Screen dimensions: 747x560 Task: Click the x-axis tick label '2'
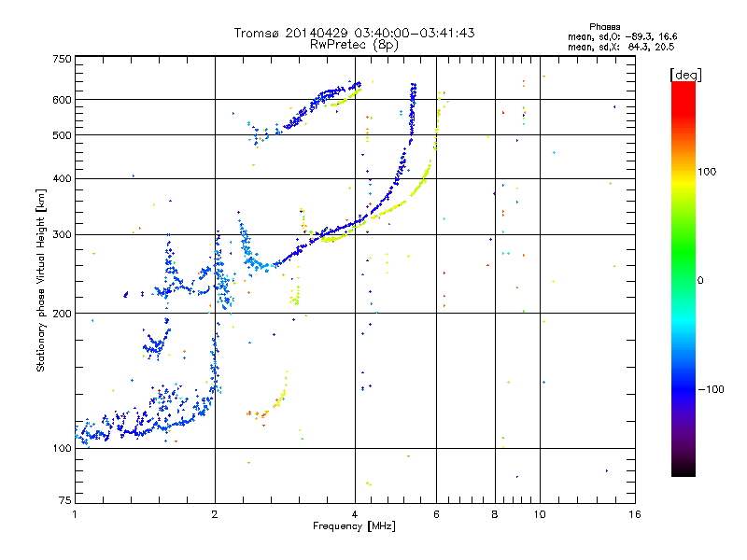pos(215,514)
